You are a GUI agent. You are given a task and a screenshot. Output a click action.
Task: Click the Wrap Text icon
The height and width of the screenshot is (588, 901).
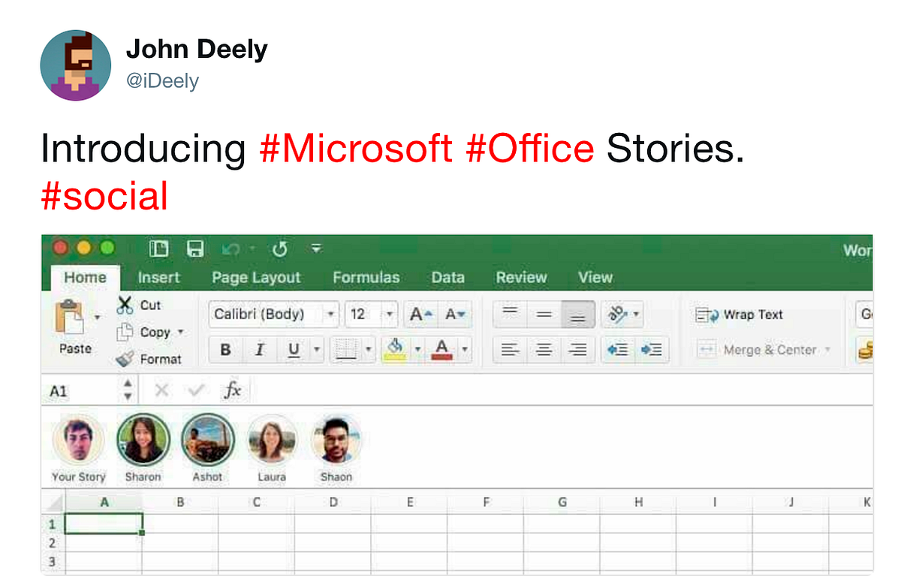pyautogui.click(x=706, y=315)
